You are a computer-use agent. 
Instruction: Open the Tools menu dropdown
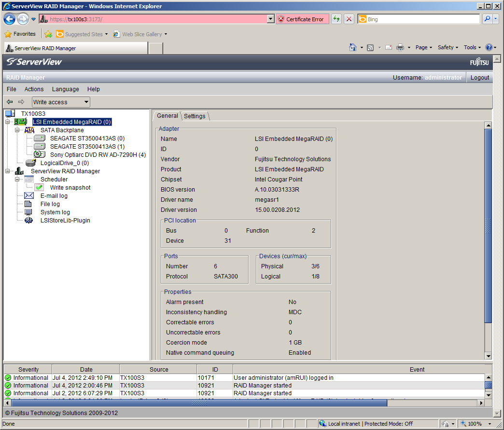click(472, 47)
